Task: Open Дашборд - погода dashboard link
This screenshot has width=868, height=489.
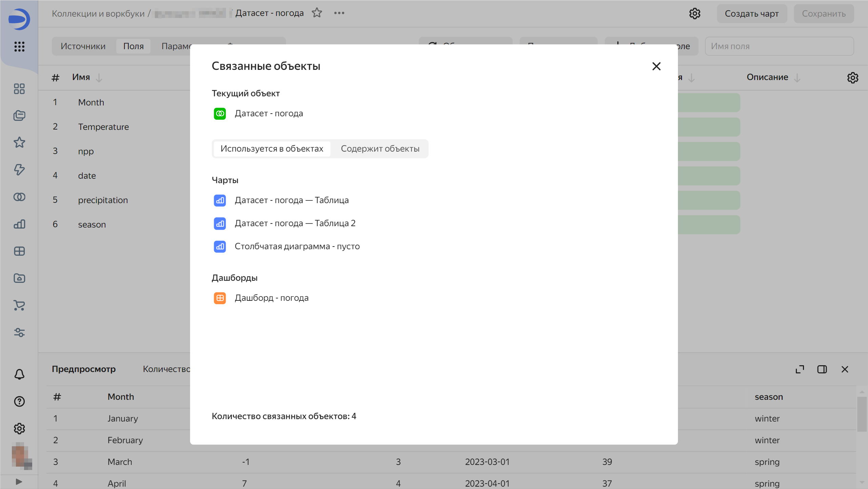Action: 271,298
